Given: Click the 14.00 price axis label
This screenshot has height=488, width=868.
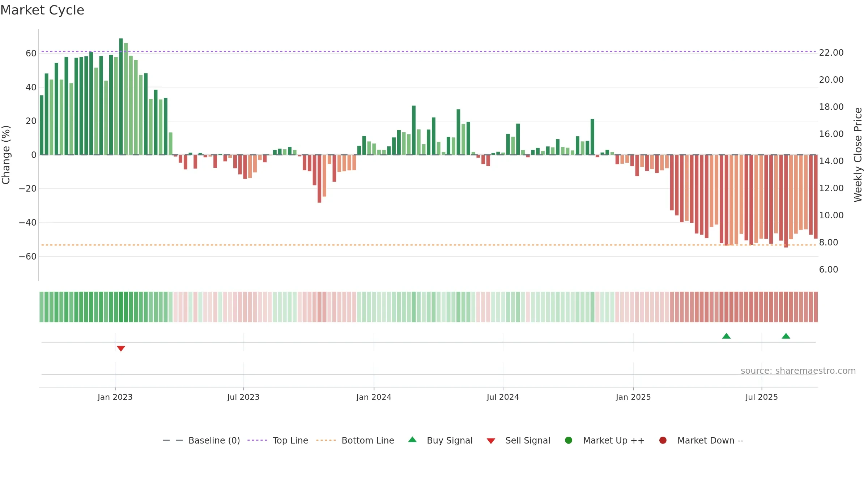Looking at the screenshot, I should pyautogui.click(x=831, y=161).
